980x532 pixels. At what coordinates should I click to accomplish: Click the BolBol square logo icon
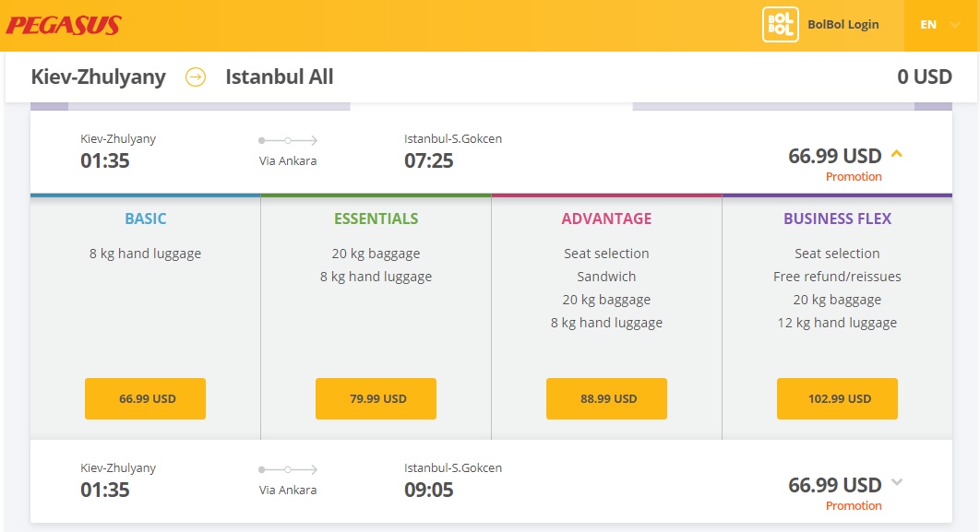tap(780, 24)
